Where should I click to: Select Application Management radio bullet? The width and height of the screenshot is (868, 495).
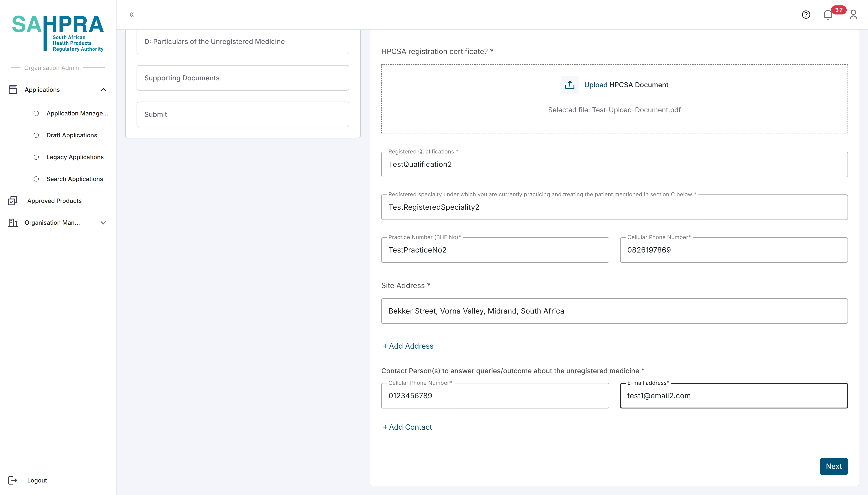pos(36,114)
